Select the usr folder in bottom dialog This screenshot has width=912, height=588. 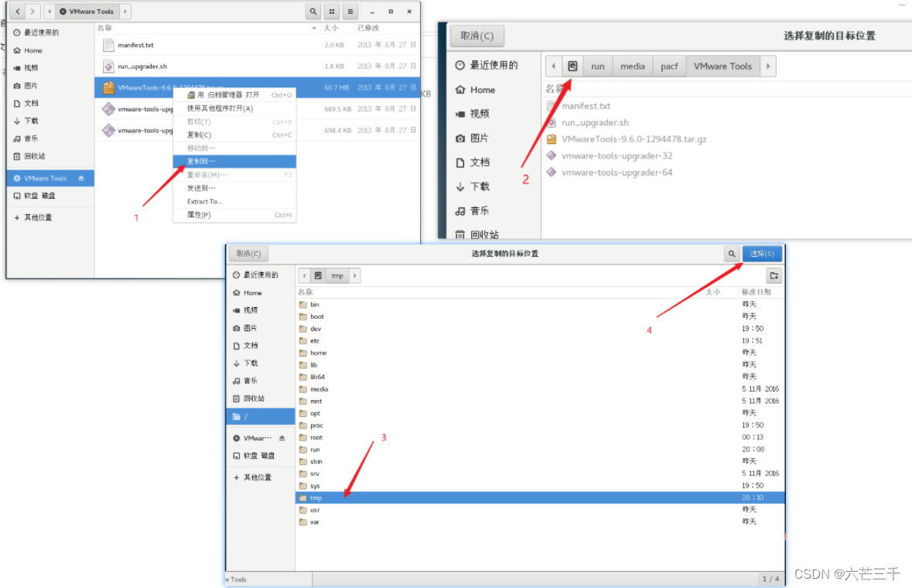541,510
